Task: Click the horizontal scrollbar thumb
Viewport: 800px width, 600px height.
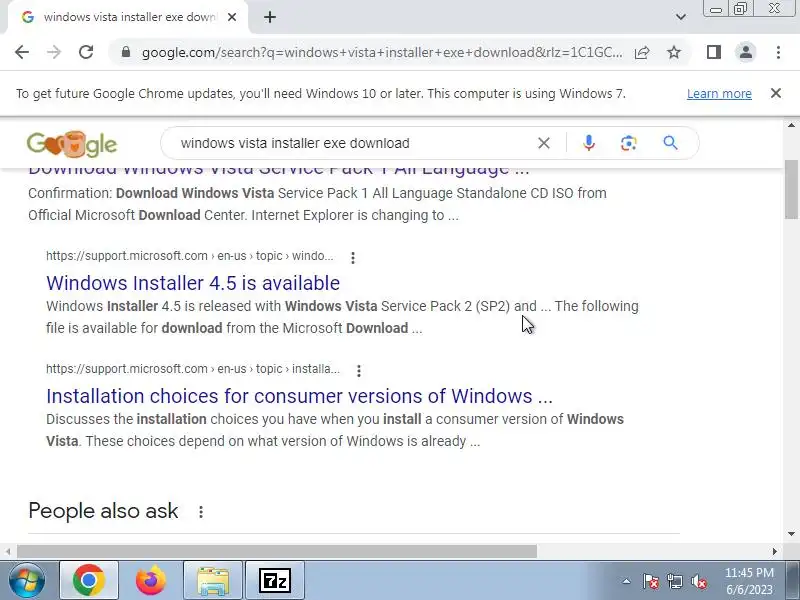Action: click(x=277, y=551)
